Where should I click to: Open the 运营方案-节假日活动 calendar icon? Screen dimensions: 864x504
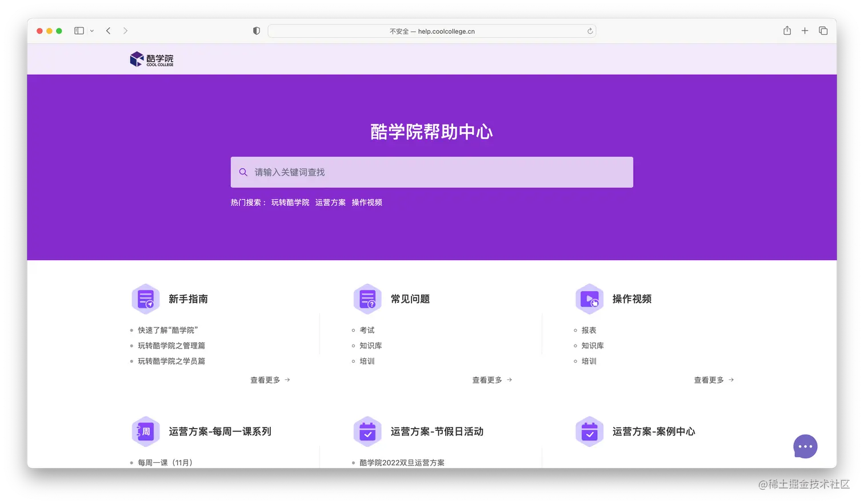click(x=367, y=431)
